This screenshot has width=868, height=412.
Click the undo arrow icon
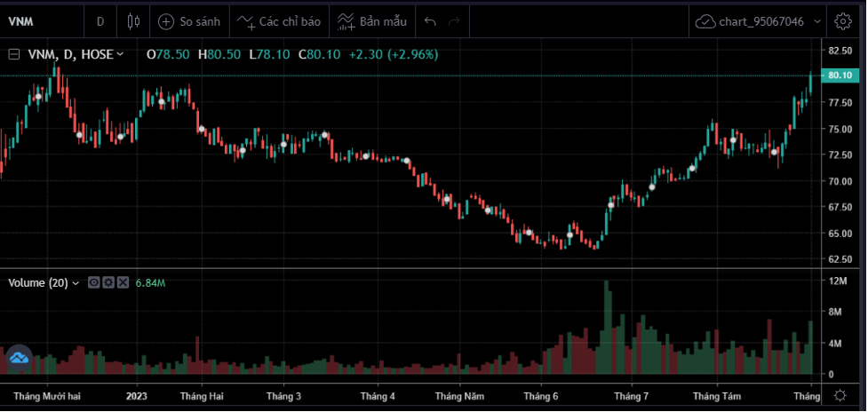(x=431, y=20)
